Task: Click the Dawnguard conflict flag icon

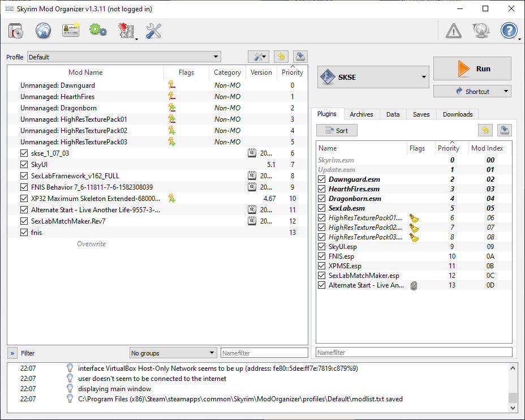Action: click(x=172, y=85)
